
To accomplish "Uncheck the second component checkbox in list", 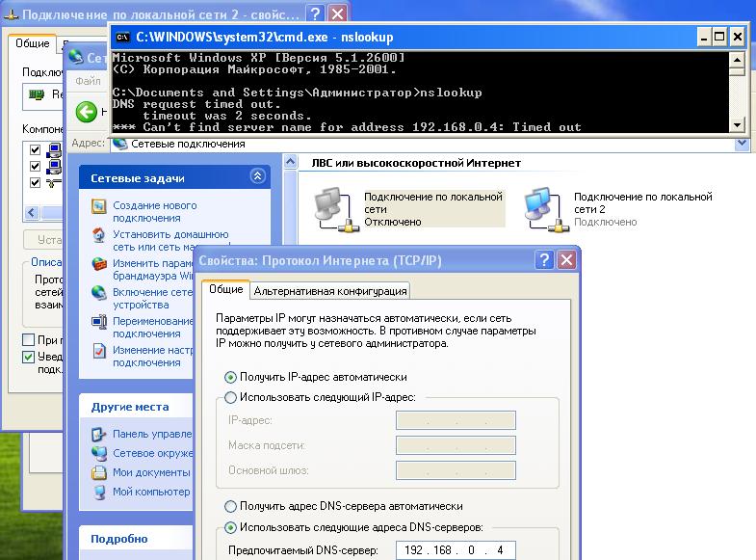I will pos(35,166).
